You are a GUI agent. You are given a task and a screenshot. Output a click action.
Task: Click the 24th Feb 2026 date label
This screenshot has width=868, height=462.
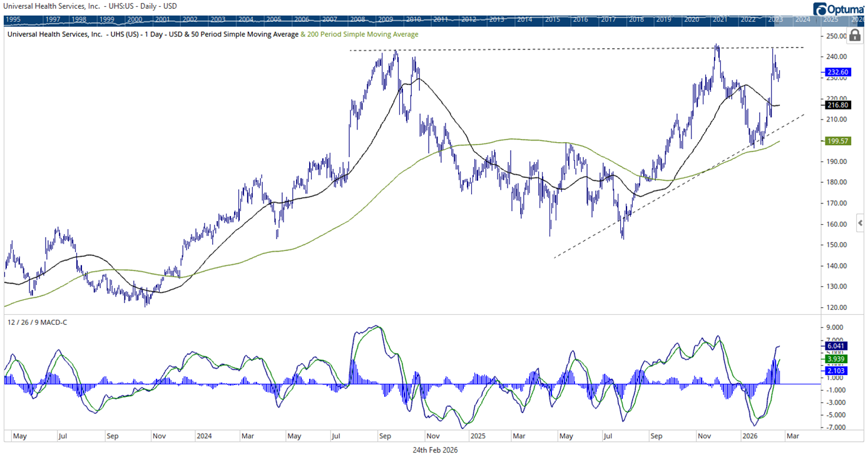[435, 450]
